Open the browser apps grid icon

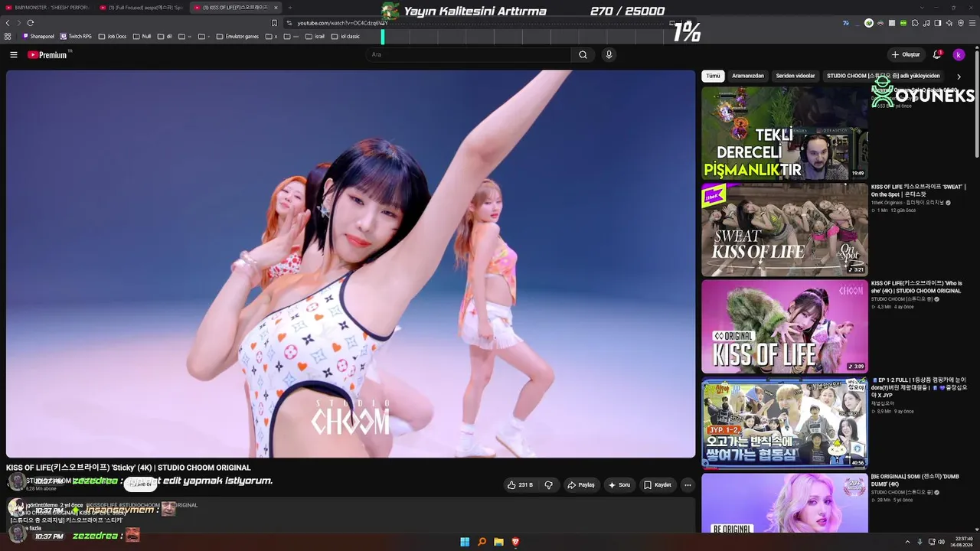[8, 36]
